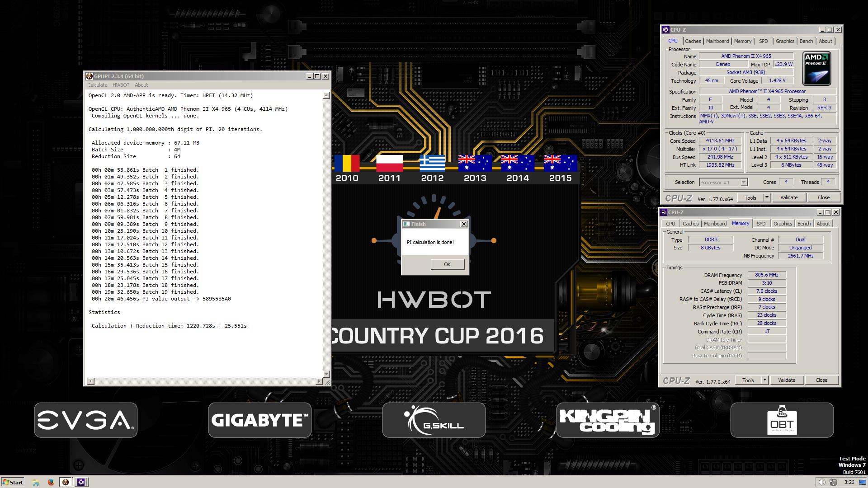Click the GPUPI title bar icon
This screenshot has height=488, width=868.
(90, 76)
